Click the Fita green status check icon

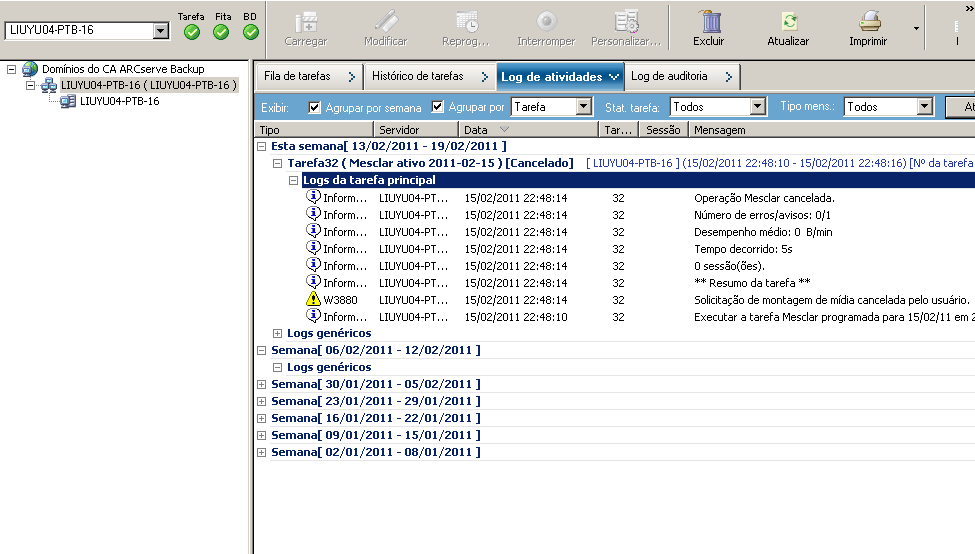221,32
